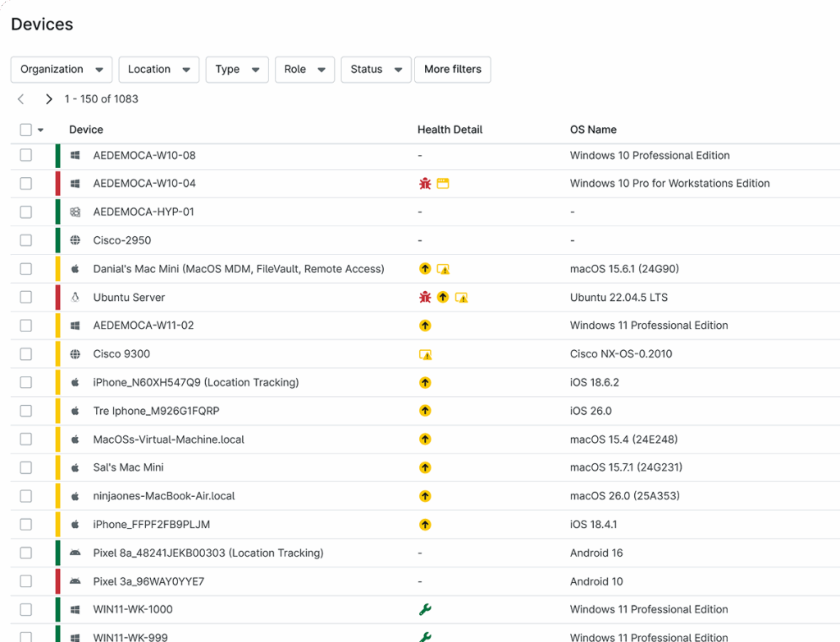
Task: Tick the checkbox next to Cisco-2950
Action: 25,240
